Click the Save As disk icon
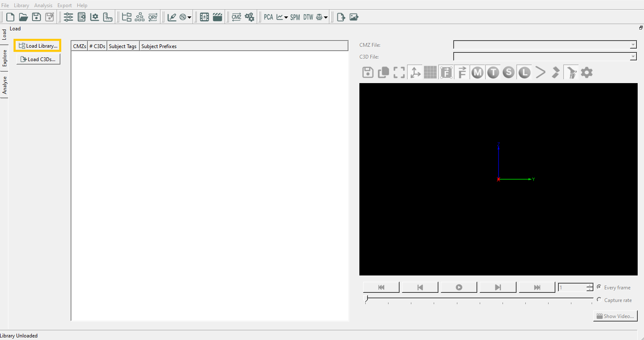The width and height of the screenshot is (644, 340). [50, 17]
